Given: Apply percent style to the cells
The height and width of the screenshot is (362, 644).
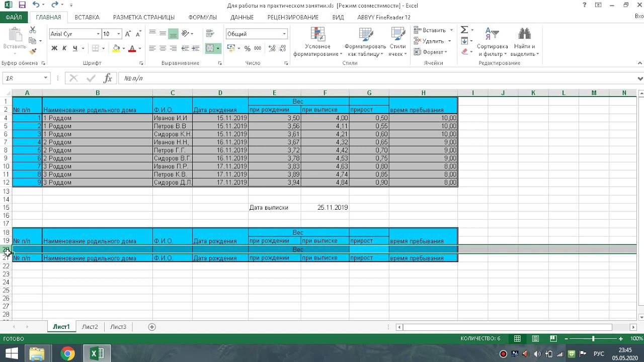Looking at the screenshot, I should [247, 48].
